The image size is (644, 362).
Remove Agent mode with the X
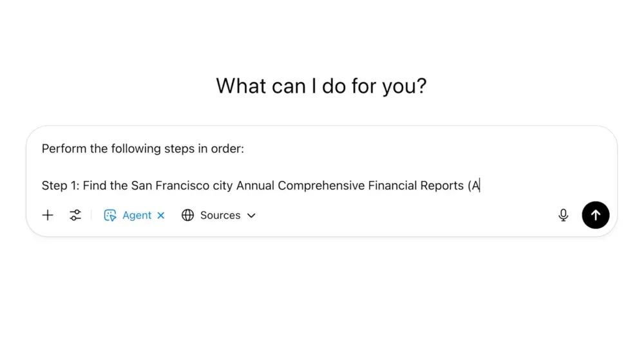pos(161,215)
